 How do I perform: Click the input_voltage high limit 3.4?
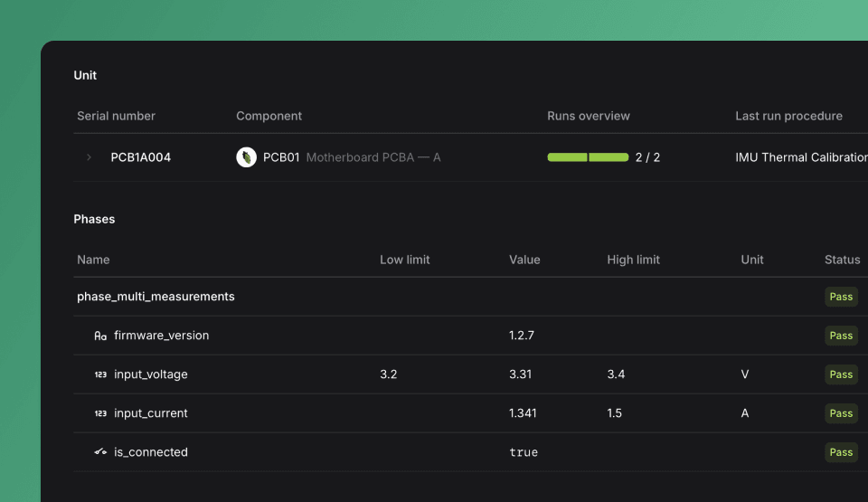tap(616, 374)
